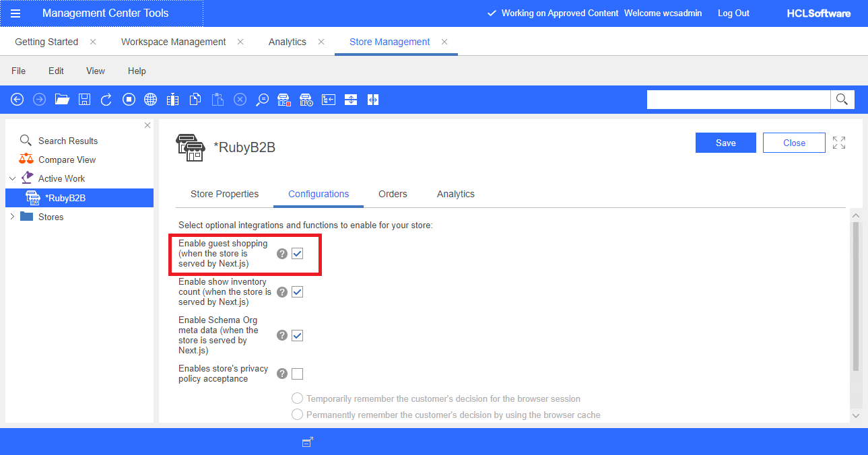Close the Store Management tab

coord(444,42)
